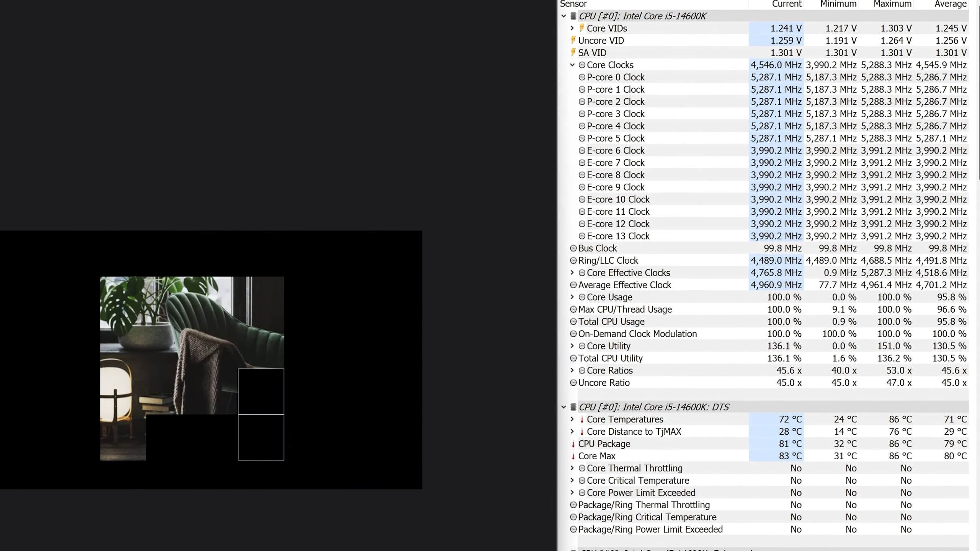This screenshot has width=980, height=551.
Task: Collapse the CPU i5-14600K sensor section
Action: click(x=563, y=16)
